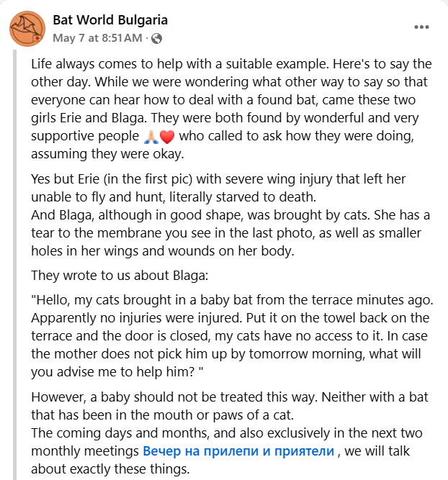
Task: Click the red heart emoji
Action: pos(167,137)
